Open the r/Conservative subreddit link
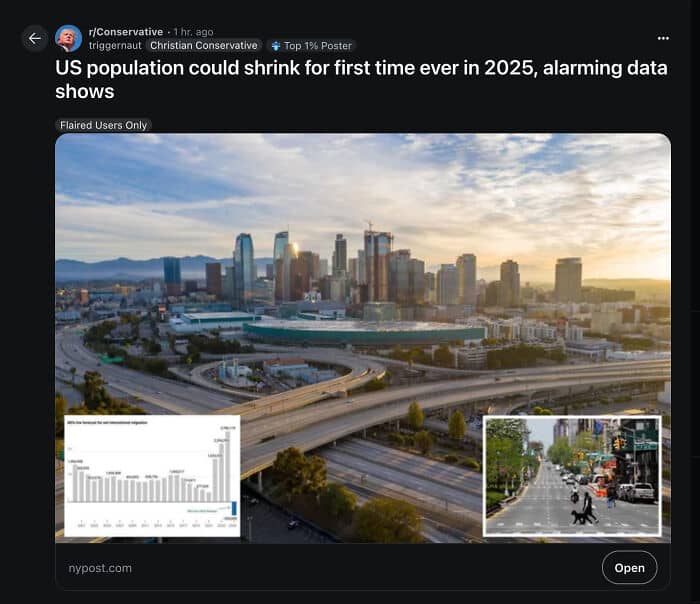Viewport: 700px width, 604px height. coord(126,32)
